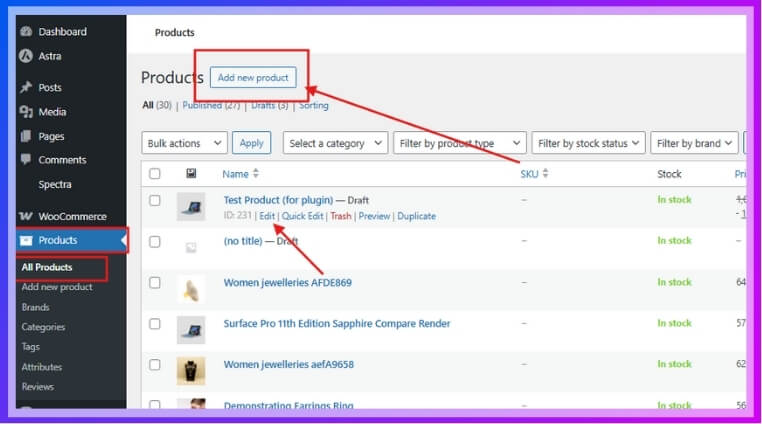Open the Media library icon
This screenshot has height=424, width=762.
tap(26, 112)
